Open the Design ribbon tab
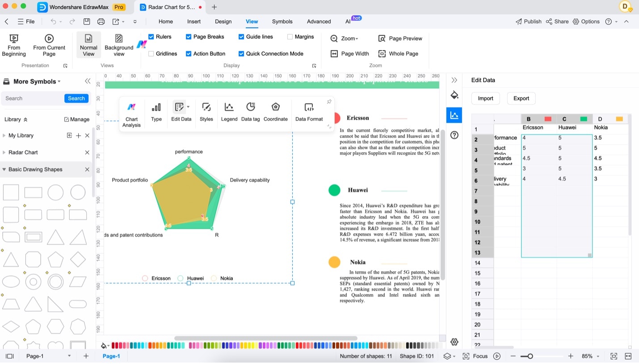This screenshot has width=639, height=364. click(223, 21)
